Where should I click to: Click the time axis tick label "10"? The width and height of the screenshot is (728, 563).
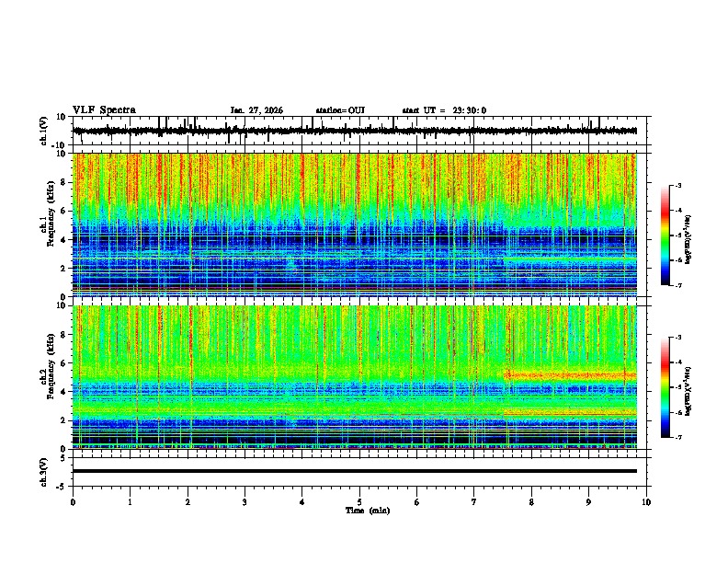pyautogui.click(x=646, y=502)
